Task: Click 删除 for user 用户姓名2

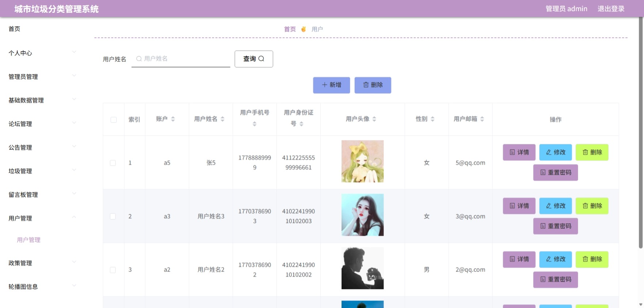Action: pos(592,259)
